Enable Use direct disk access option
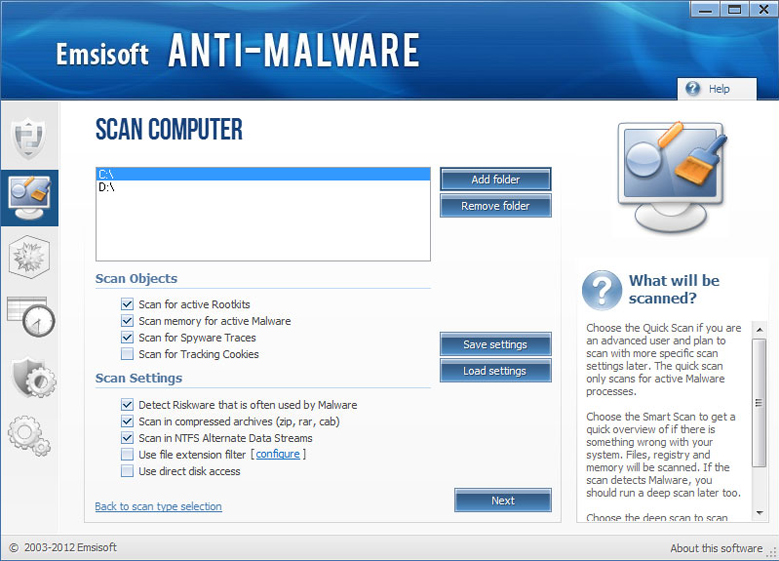This screenshot has width=779, height=561. [x=127, y=471]
